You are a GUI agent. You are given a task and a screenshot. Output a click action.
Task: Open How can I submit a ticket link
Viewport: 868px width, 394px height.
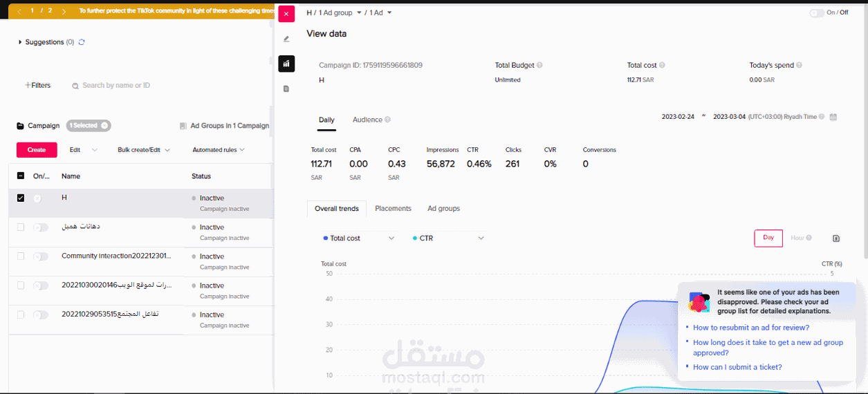pyautogui.click(x=737, y=368)
